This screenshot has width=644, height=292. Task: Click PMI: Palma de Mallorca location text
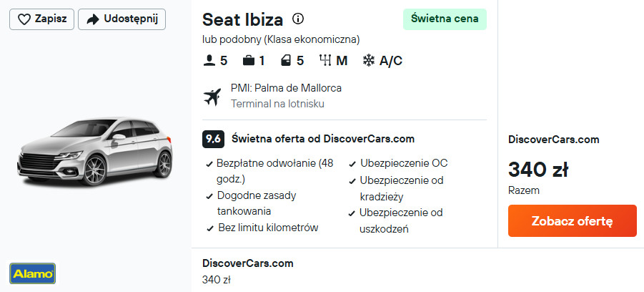[x=286, y=88]
